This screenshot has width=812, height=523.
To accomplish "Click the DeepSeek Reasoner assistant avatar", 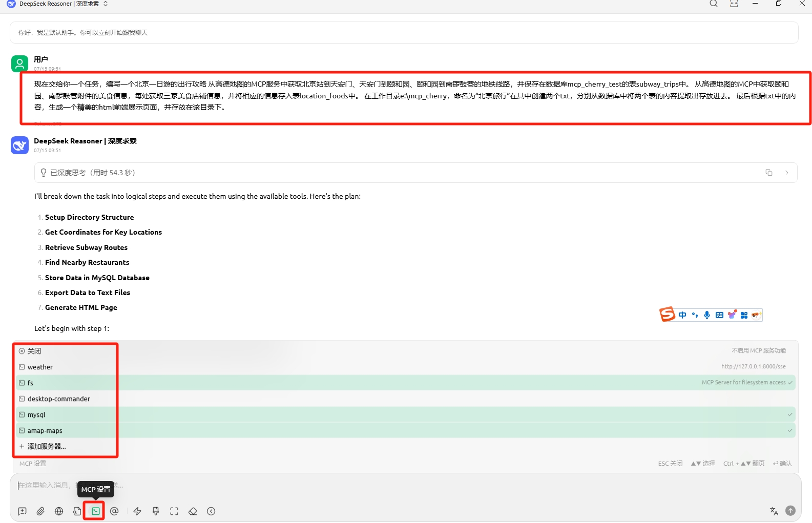I will pyautogui.click(x=19, y=145).
